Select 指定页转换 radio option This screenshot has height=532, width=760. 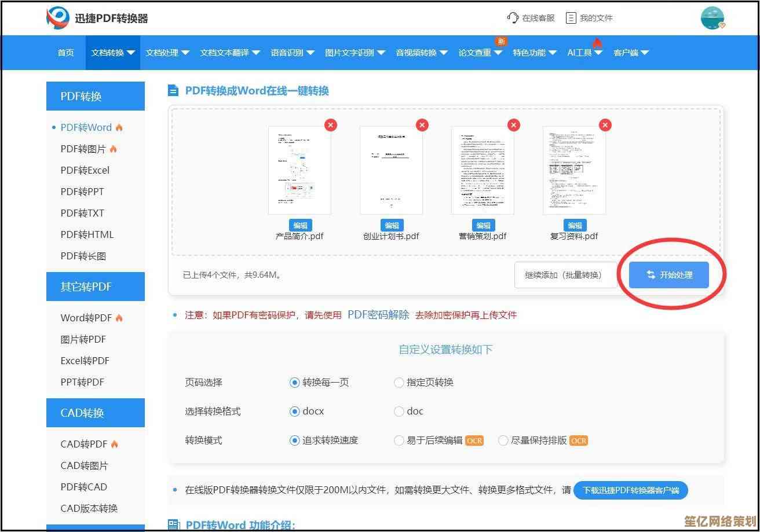pos(399,383)
